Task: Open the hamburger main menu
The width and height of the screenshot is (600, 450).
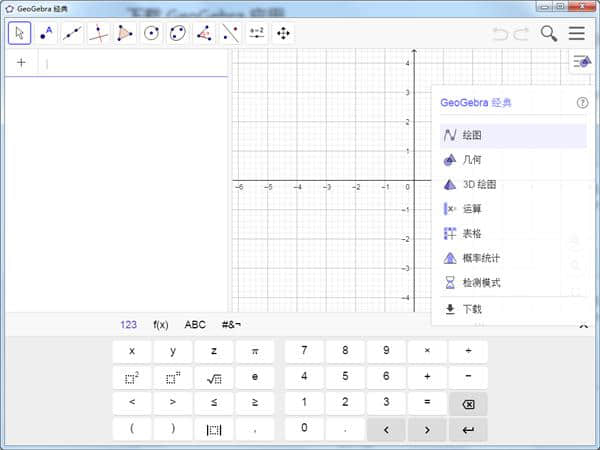Action: click(577, 33)
